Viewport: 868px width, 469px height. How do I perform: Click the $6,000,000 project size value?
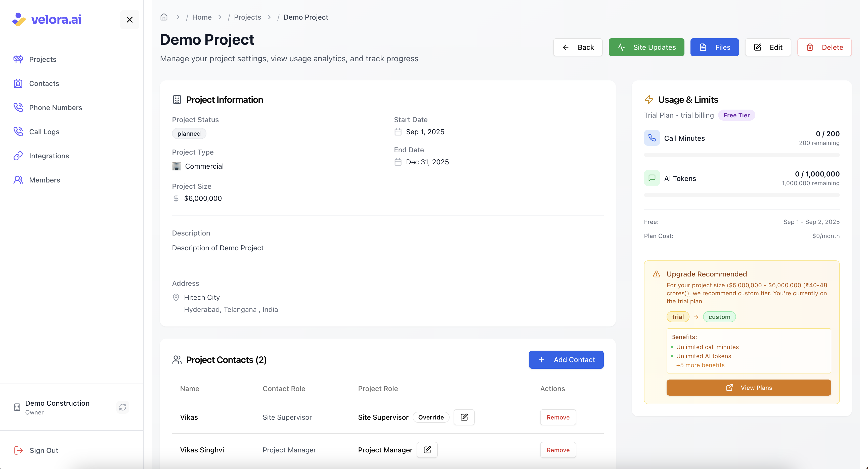(203, 199)
